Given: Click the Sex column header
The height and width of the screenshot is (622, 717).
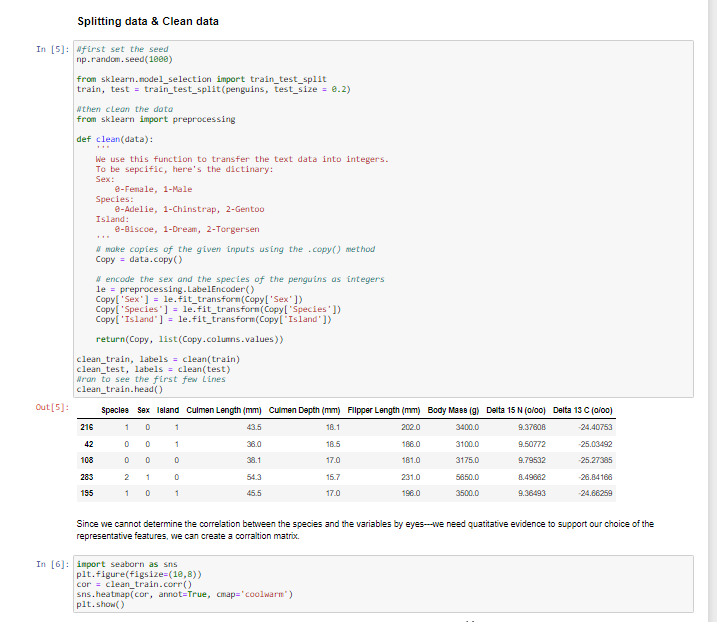Looking at the screenshot, I should point(144,410).
